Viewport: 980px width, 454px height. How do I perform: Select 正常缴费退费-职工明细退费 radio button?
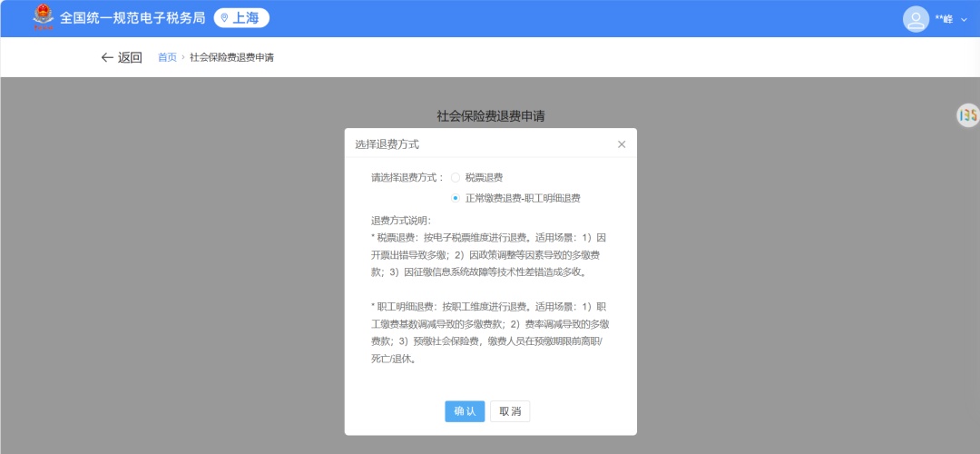point(456,198)
